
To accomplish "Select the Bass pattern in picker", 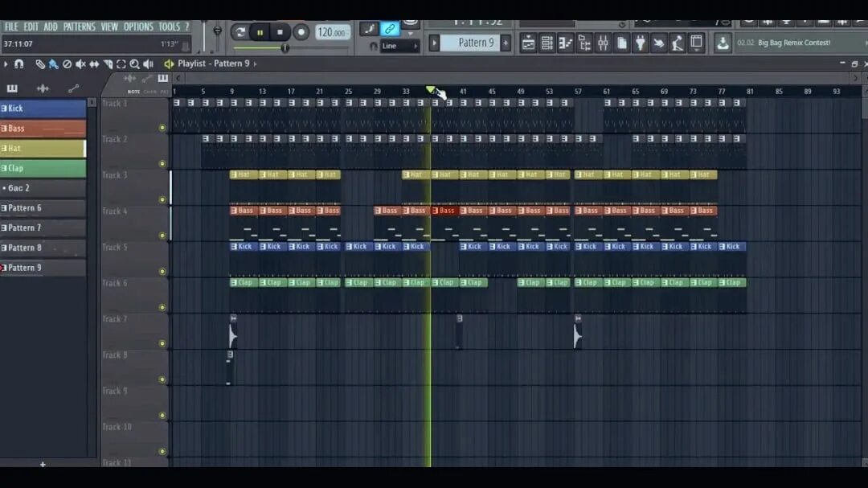I will pos(43,129).
